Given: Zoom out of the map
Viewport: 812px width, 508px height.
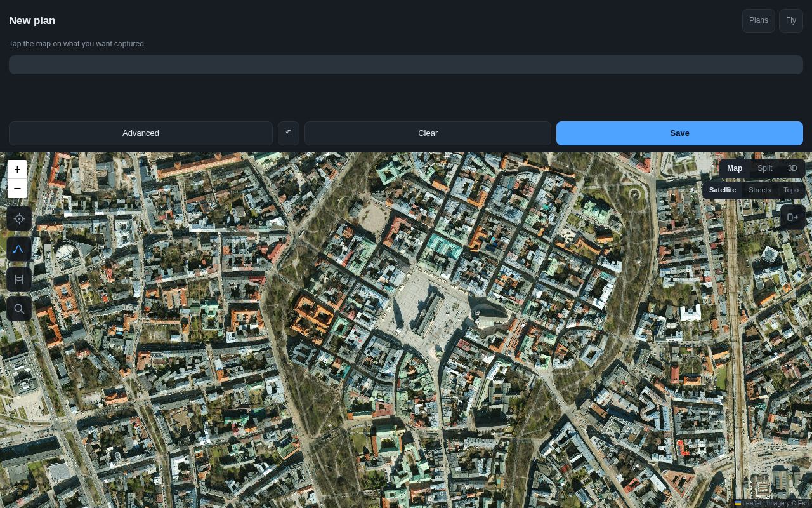Looking at the screenshot, I should click(17, 189).
